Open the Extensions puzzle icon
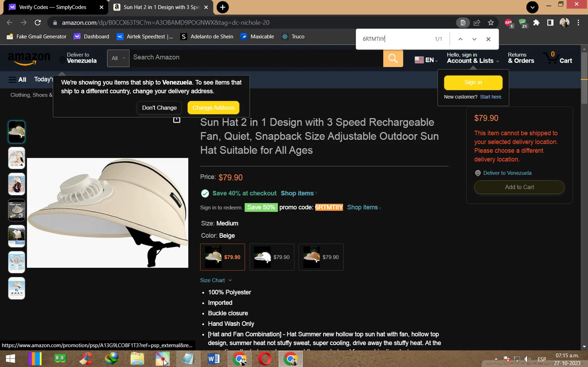Screen dimensions: 588x367 [x=536, y=23]
